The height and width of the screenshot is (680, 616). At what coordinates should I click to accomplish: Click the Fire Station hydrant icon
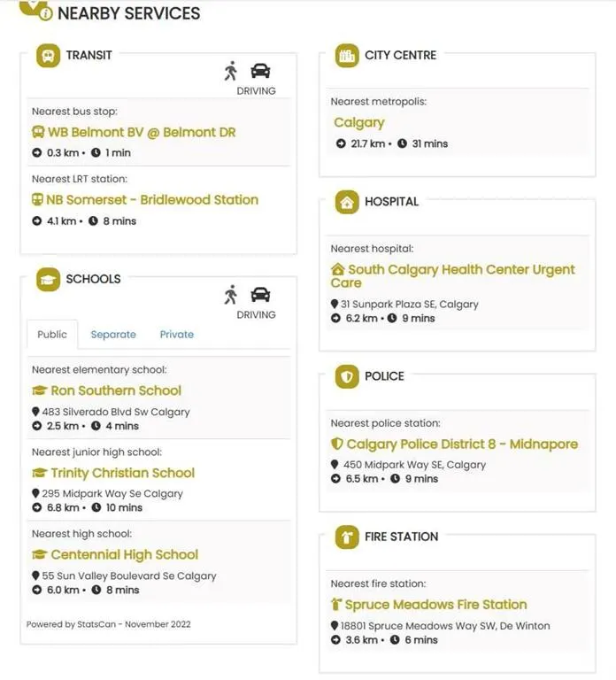(347, 537)
